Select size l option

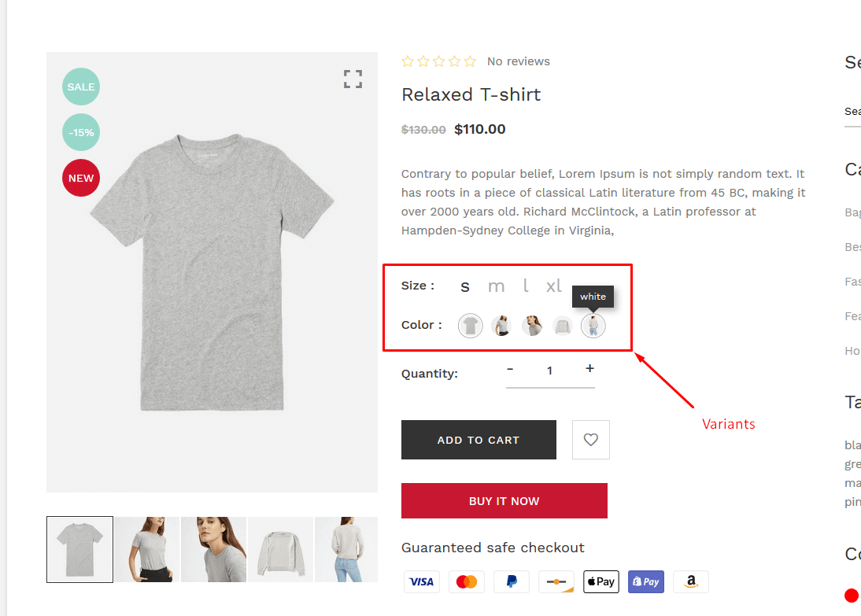(x=526, y=286)
